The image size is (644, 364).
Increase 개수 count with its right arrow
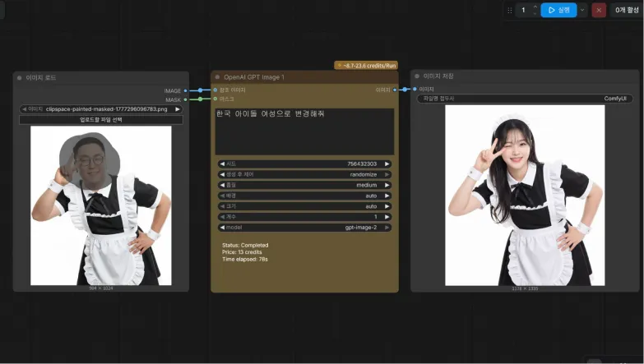tap(387, 217)
